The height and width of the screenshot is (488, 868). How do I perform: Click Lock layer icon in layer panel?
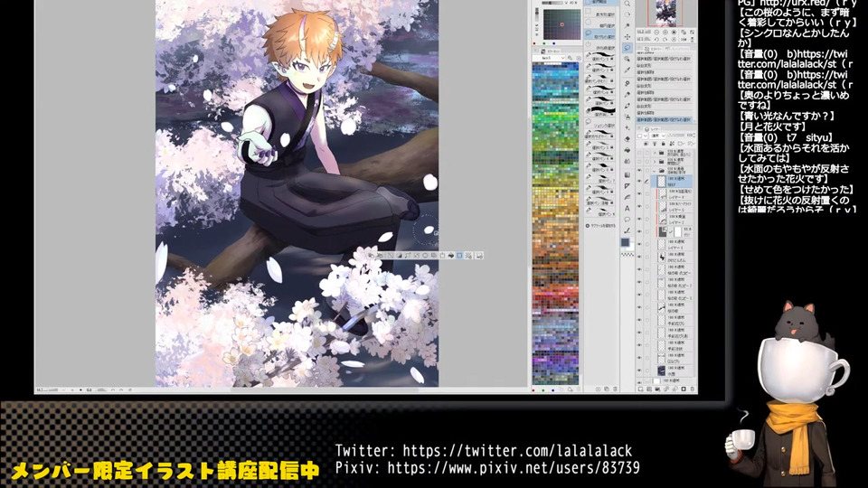tap(663, 144)
